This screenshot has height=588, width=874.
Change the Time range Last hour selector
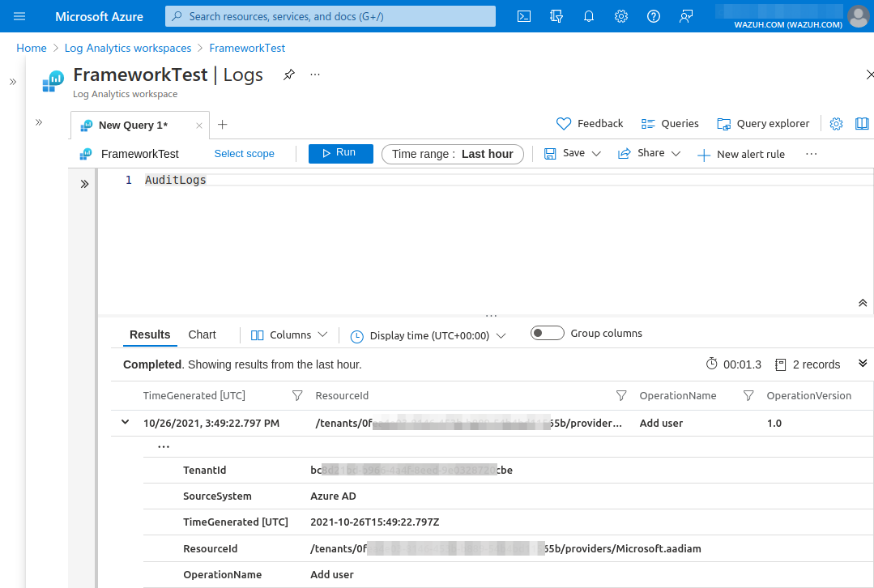point(453,155)
